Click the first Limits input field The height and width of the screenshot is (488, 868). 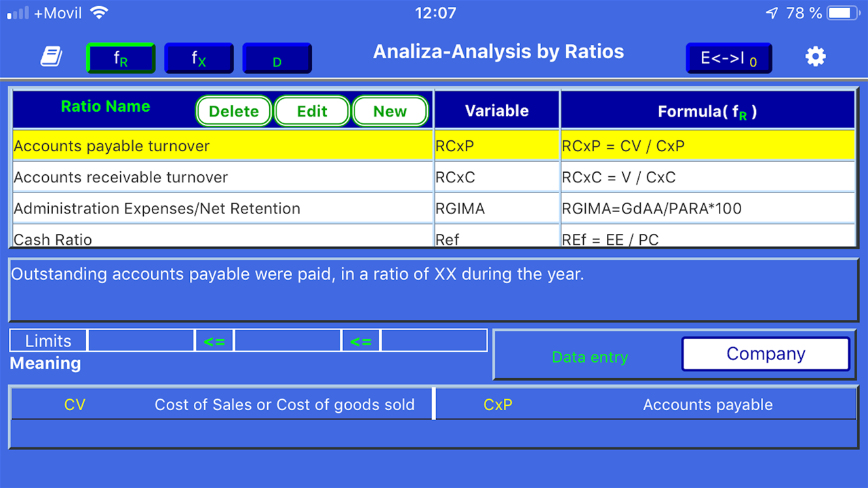click(141, 340)
